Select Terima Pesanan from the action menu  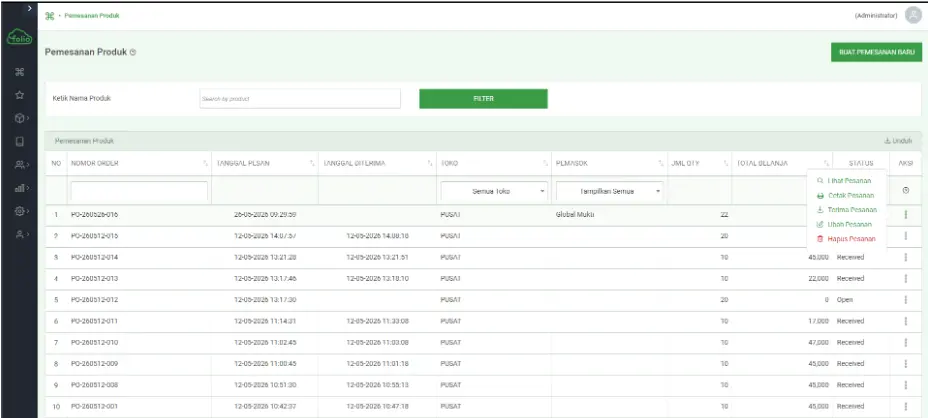click(x=846, y=210)
